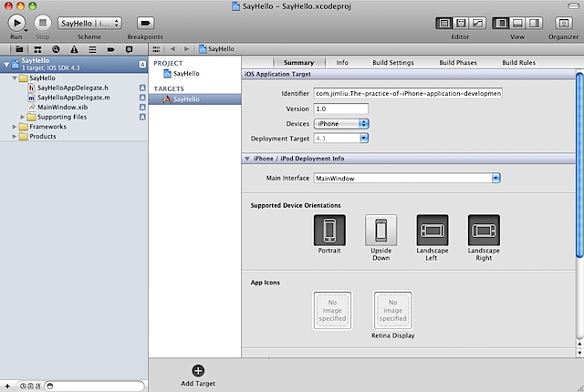
Task: Toggle Portrait orientation support
Action: 329,231
